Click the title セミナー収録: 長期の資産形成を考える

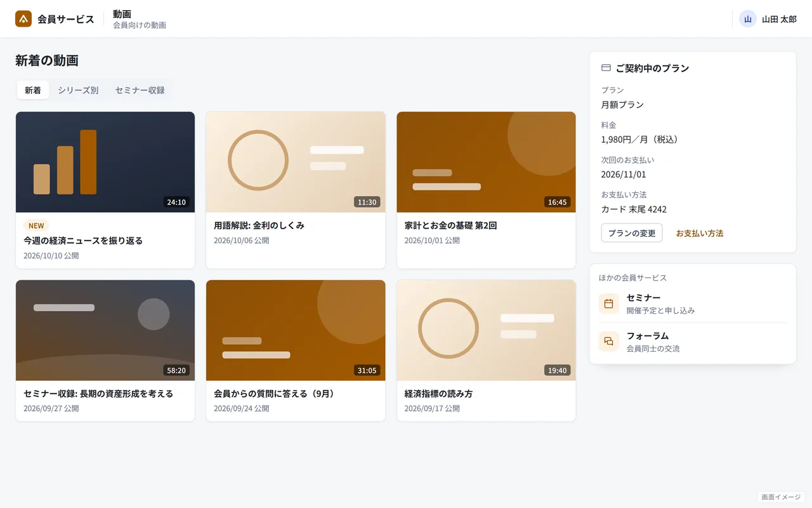tap(98, 394)
